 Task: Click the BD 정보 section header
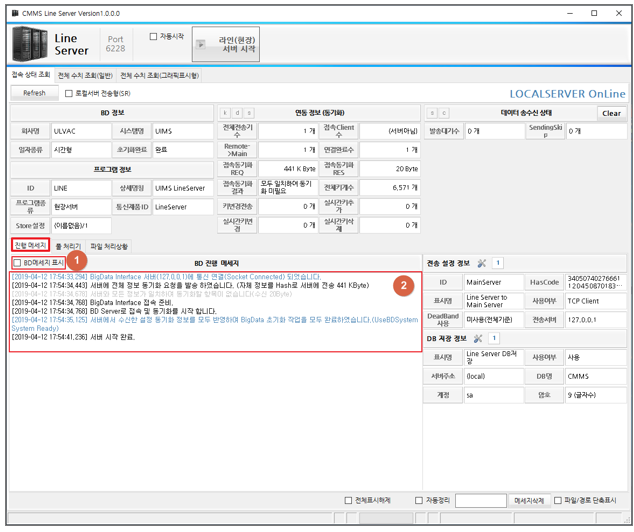(x=112, y=113)
